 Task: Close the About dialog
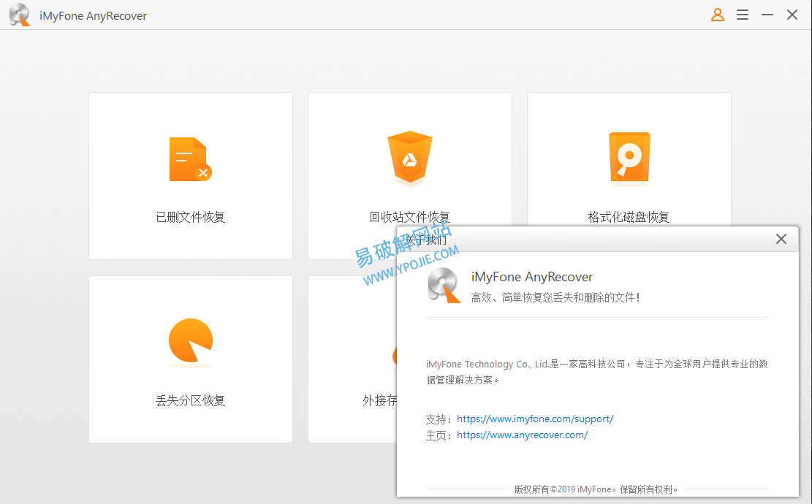tap(781, 239)
